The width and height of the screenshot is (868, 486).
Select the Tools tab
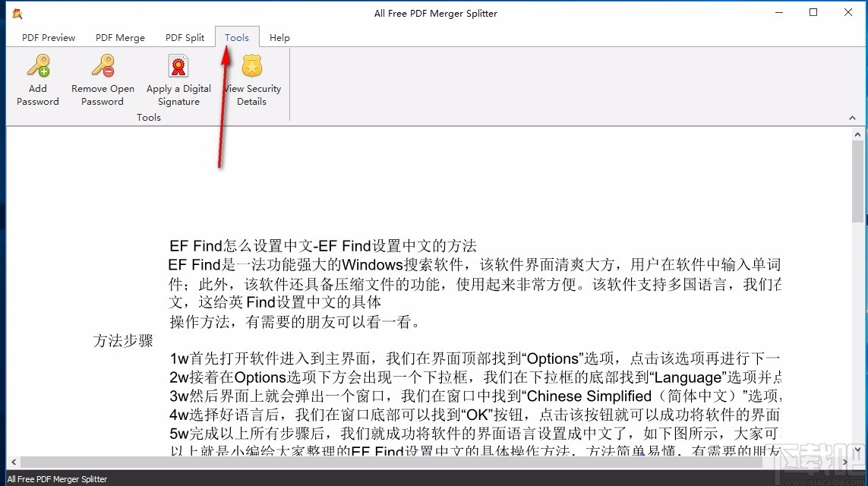236,37
